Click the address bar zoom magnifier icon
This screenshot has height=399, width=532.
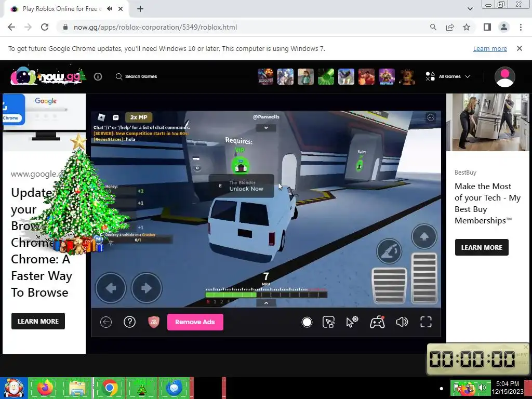[433, 27]
